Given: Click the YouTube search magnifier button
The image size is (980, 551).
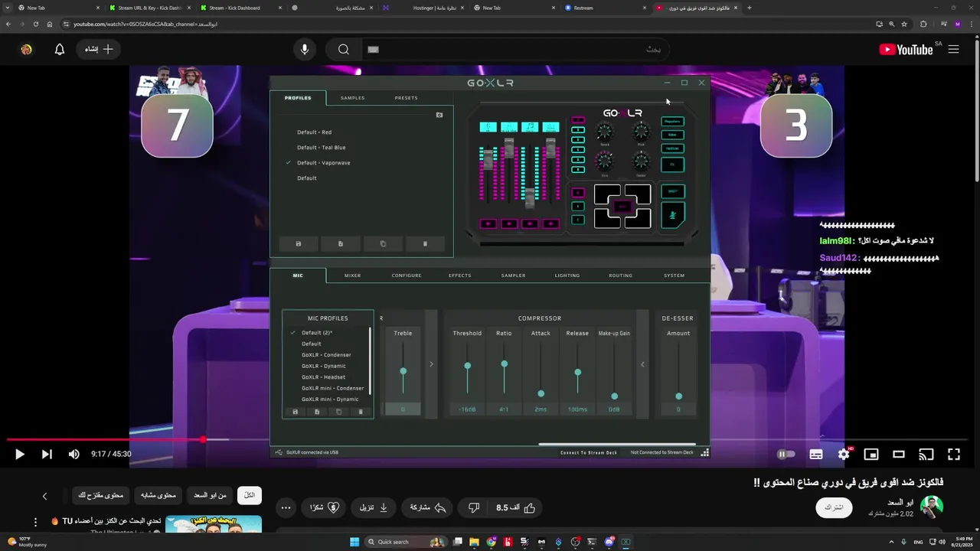Looking at the screenshot, I should pos(344,49).
